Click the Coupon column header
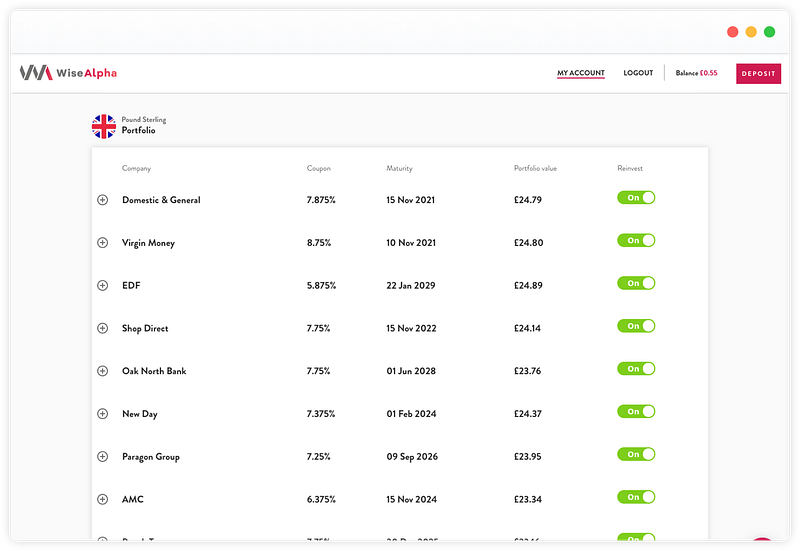This screenshot has width=800, height=551. (x=318, y=168)
